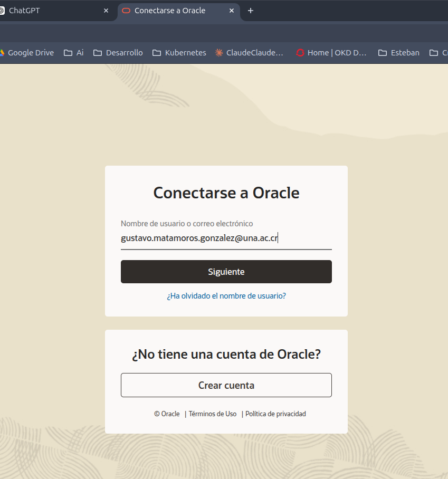The width and height of the screenshot is (448, 479).
Task: Open the Desarrollo bookmarks folder
Action: (x=118, y=53)
